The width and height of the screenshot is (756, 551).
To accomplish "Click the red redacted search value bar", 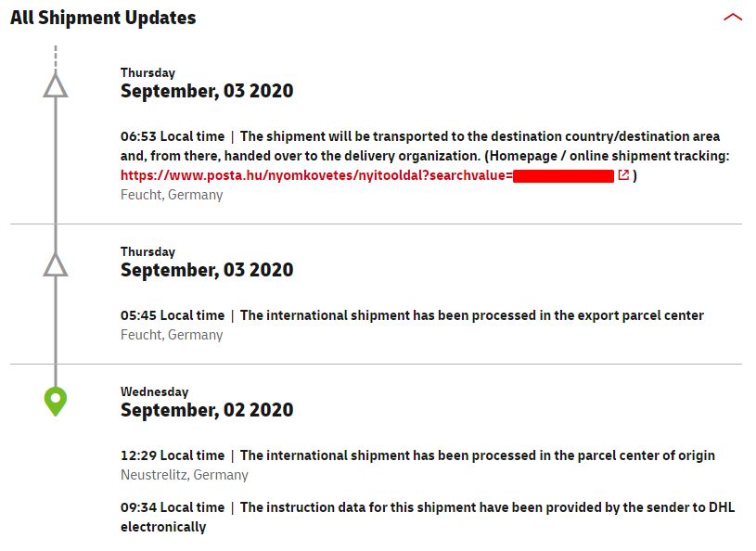I will pos(563,175).
